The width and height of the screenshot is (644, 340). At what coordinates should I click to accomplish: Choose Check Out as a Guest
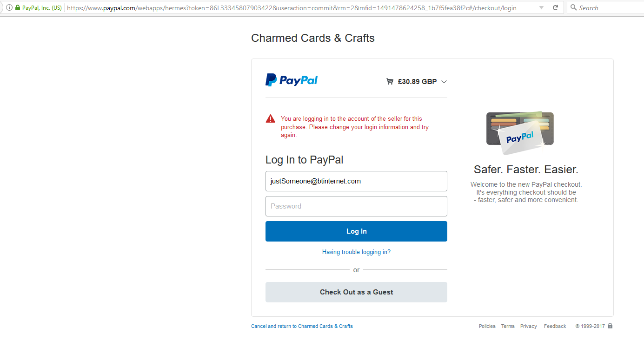coord(356,292)
